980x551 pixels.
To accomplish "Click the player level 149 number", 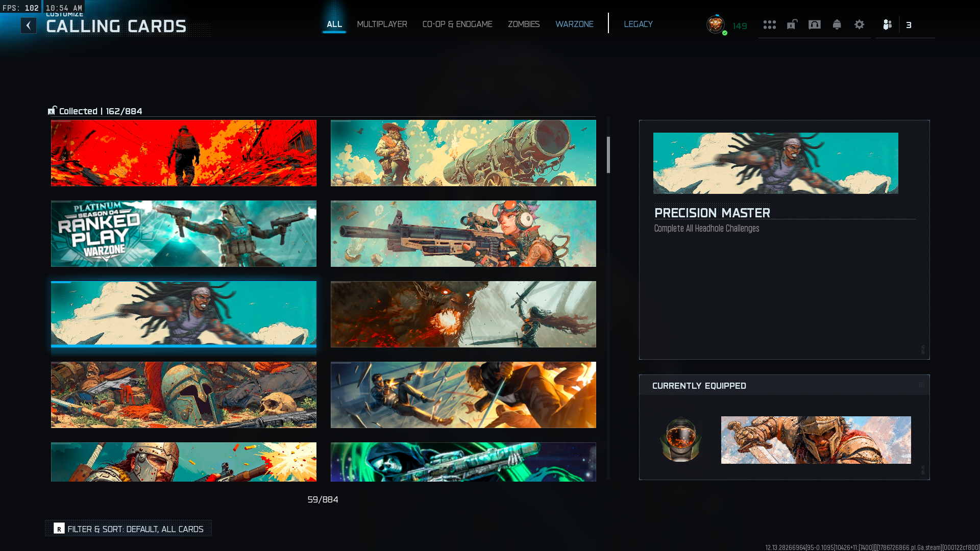I will point(740,26).
